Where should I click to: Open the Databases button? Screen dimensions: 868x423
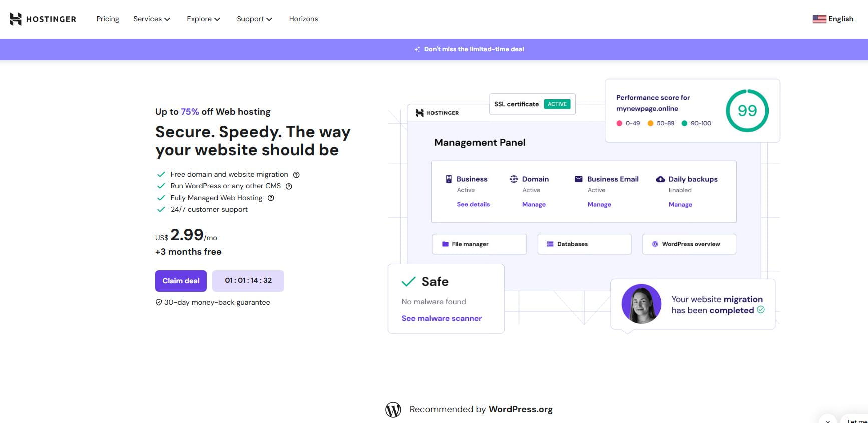click(584, 244)
